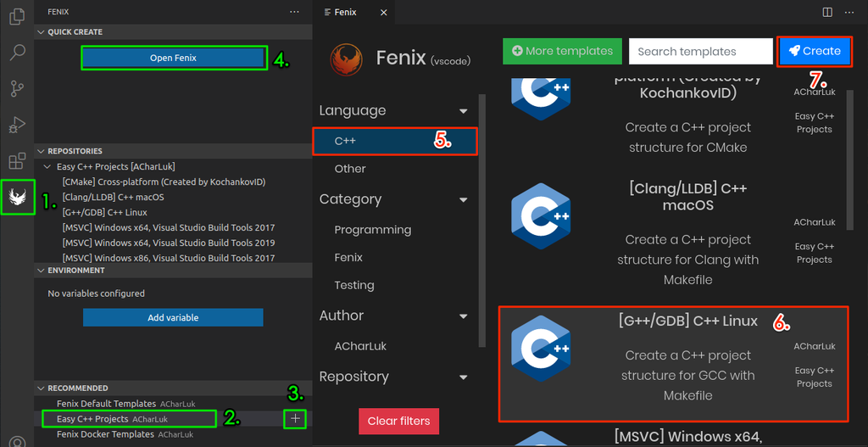Click the Open Fenix button

click(x=173, y=58)
